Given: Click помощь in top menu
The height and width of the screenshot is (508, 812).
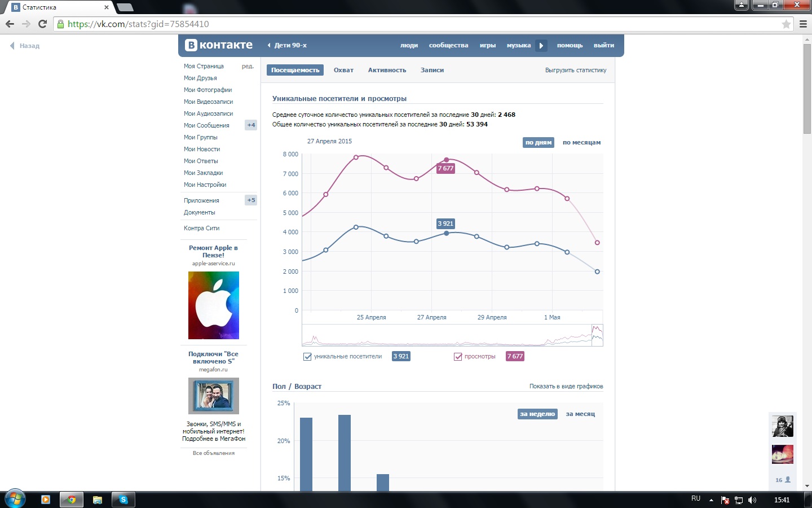Looking at the screenshot, I should pyautogui.click(x=570, y=45).
